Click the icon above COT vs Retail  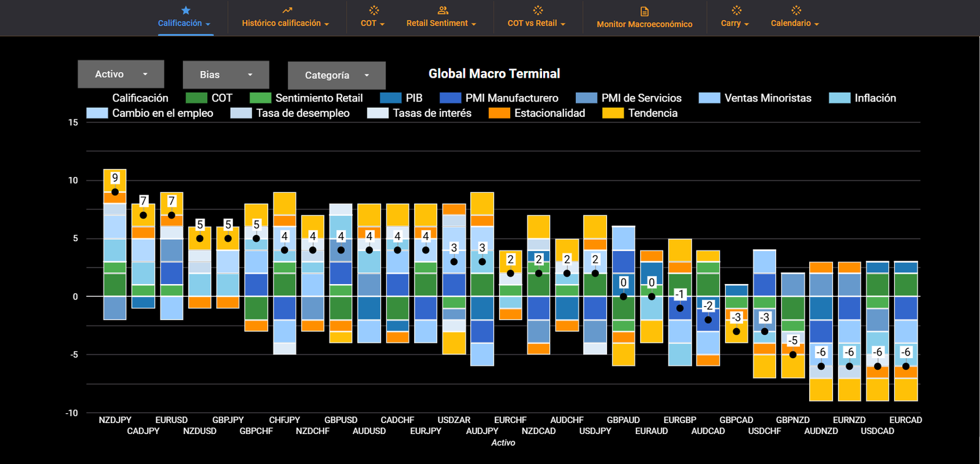click(x=538, y=10)
